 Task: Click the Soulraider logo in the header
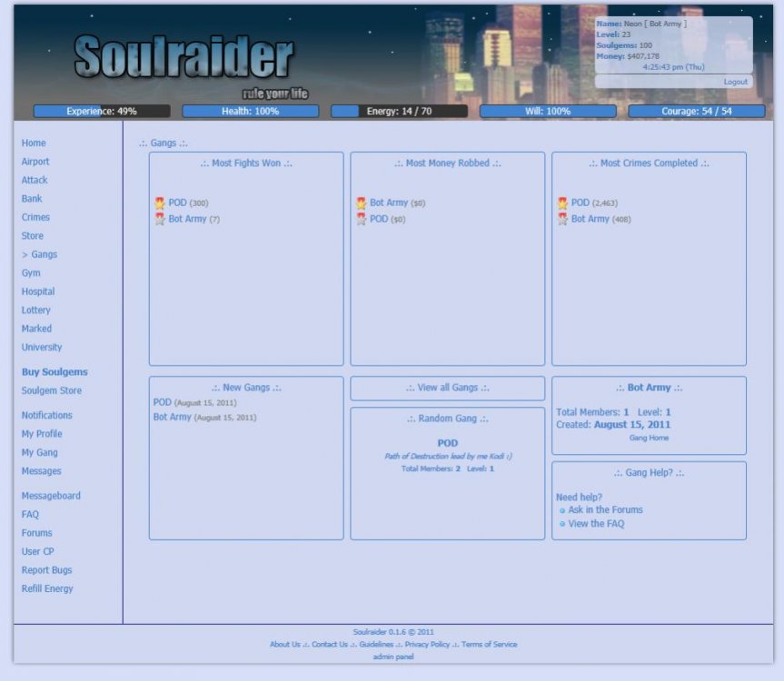(x=184, y=57)
